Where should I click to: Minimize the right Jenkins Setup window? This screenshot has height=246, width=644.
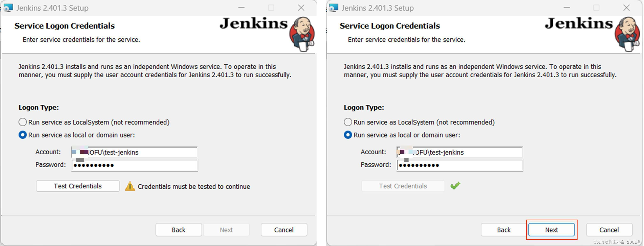[566, 8]
